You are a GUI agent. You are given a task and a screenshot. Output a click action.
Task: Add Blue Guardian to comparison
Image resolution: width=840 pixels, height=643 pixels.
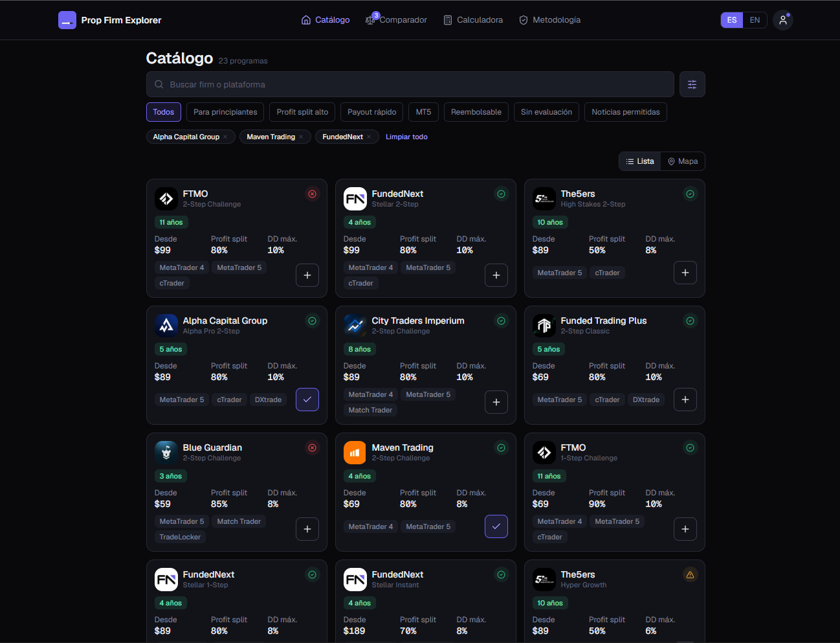click(307, 529)
